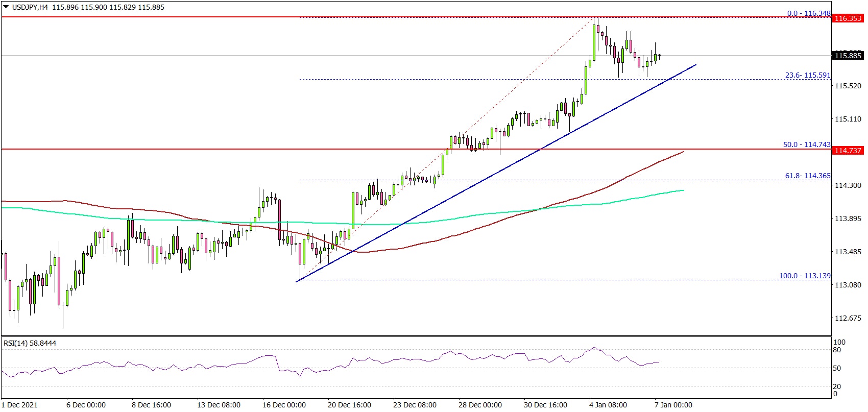868x412 pixels.
Task: Click the black 115.885 current price tag
Action: [x=848, y=56]
